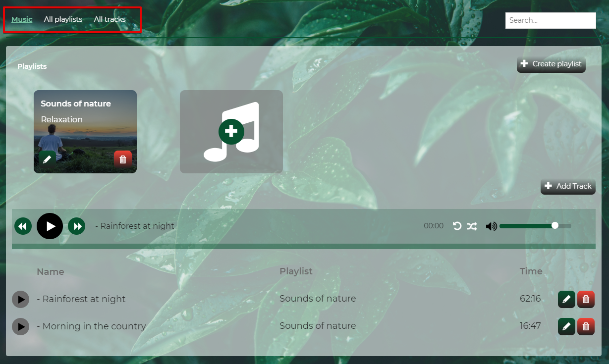This screenshot has height=364, width=609.
Task: Click the Playlist column header
Action: click(x=296, y=271)
